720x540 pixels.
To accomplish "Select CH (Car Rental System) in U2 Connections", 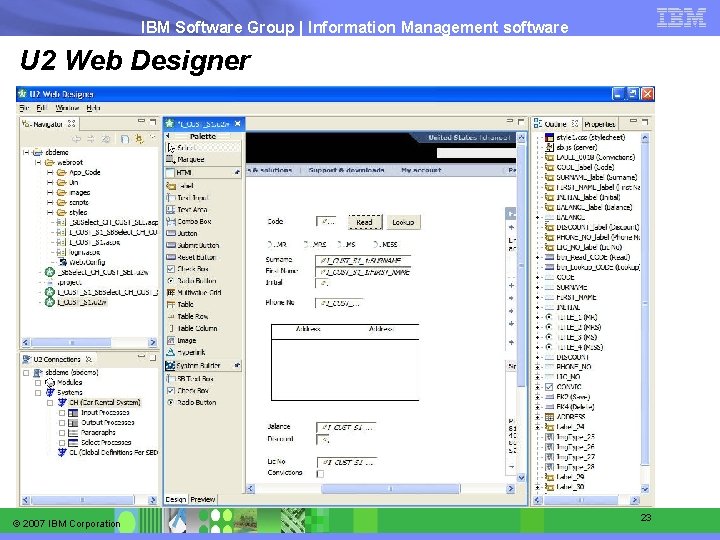I will 104,403.
